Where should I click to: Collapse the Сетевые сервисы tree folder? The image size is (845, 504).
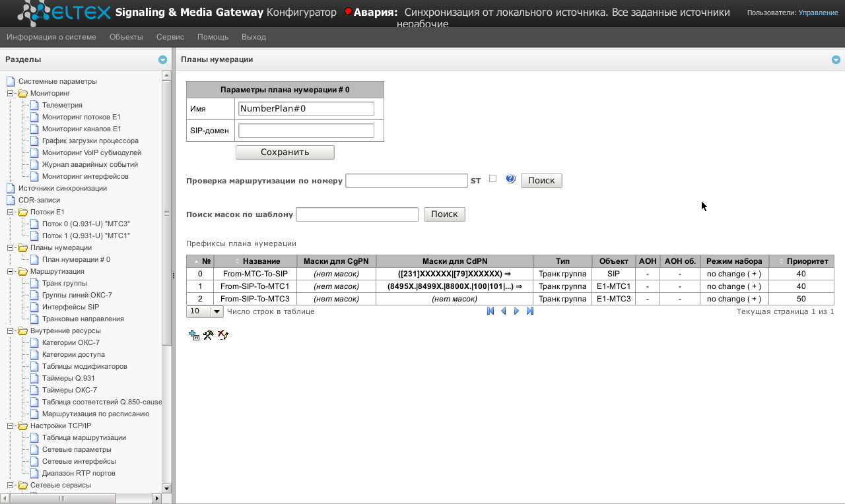(x=11, y=485)
